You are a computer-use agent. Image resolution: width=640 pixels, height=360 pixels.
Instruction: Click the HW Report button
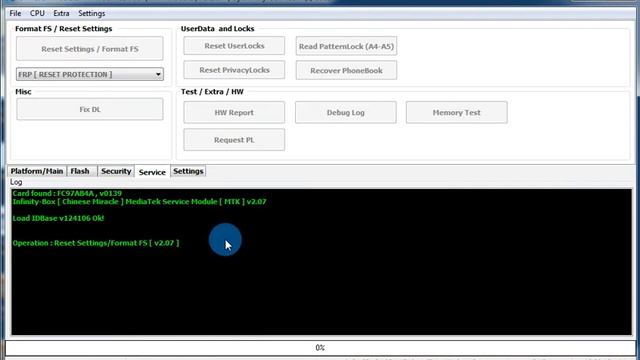pyautogui.click(x=234, y=112)
